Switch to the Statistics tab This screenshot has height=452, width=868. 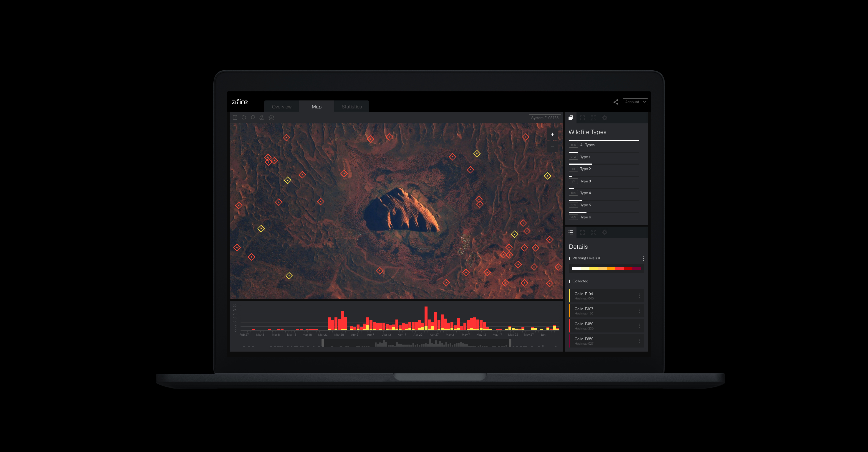351,107
